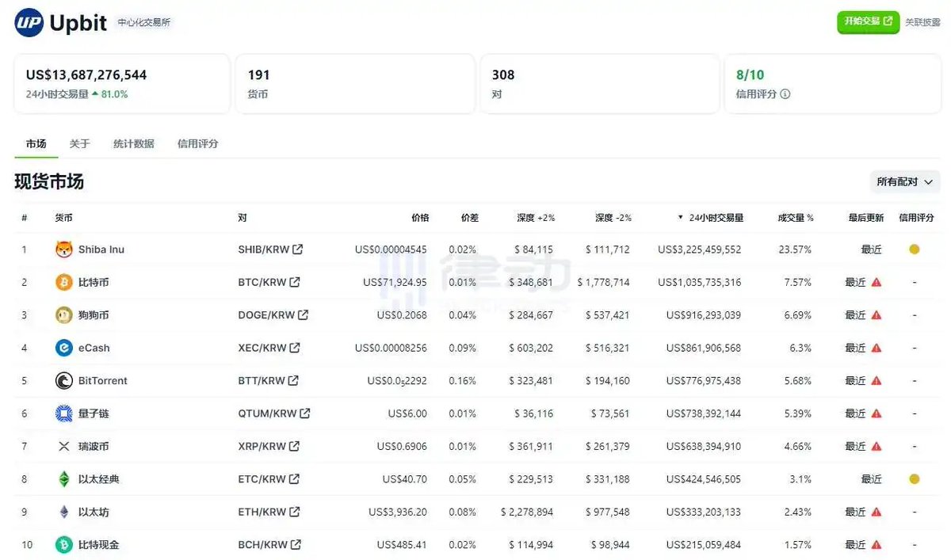
Task: Click the eCash coin icon
Action: (x=64, y=347)
